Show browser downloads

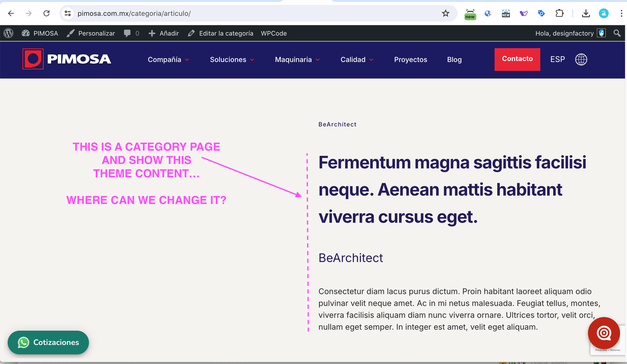click(586, 13)
